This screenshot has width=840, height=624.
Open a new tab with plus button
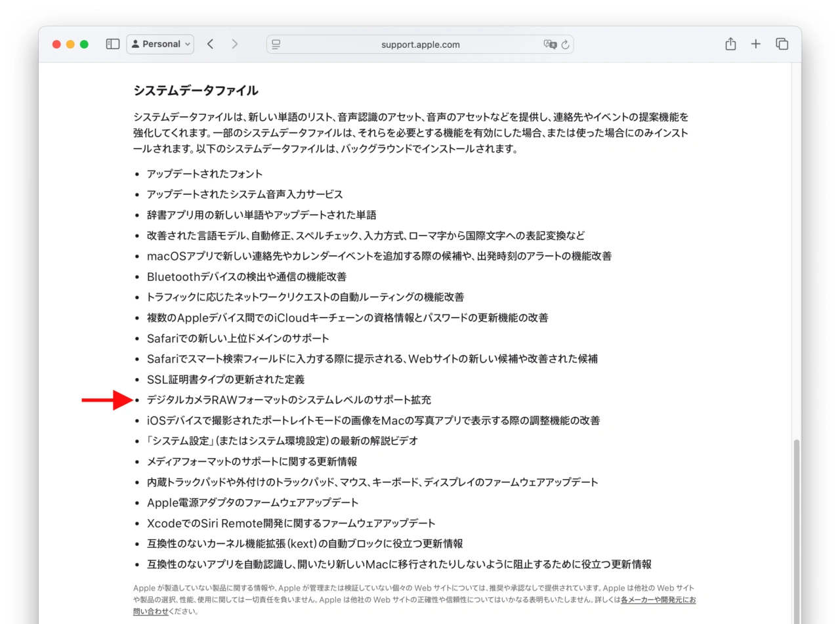[756, 44]
